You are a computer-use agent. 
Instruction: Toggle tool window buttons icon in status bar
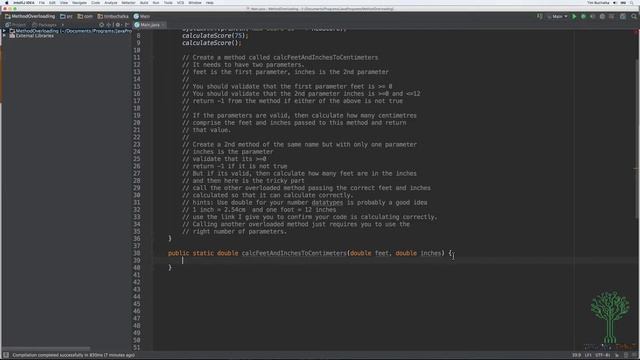[6, 355]
